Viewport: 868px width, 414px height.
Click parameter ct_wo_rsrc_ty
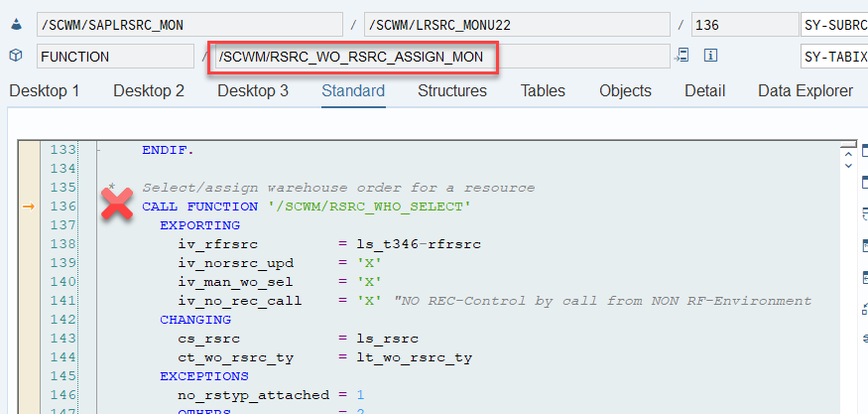235,357
